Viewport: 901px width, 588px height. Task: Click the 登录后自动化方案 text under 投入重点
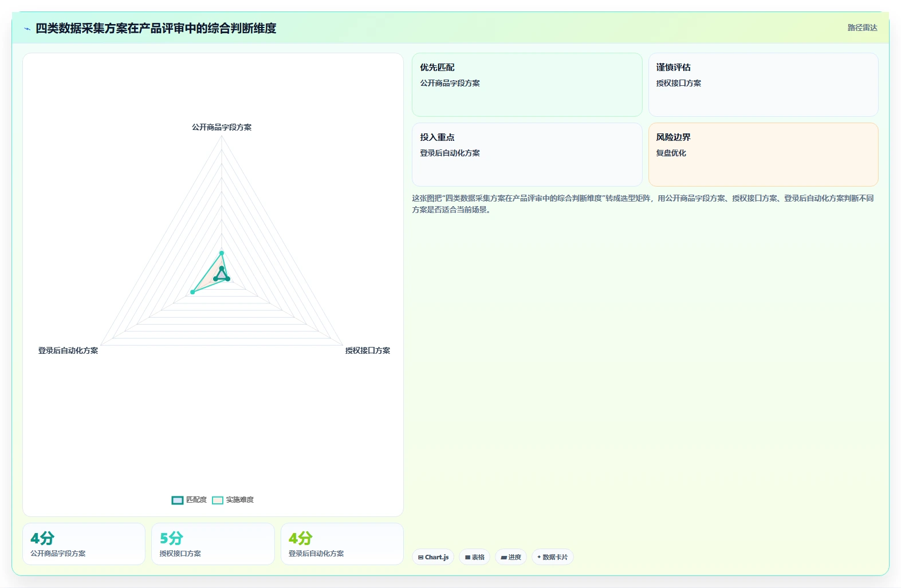point(450,153)
